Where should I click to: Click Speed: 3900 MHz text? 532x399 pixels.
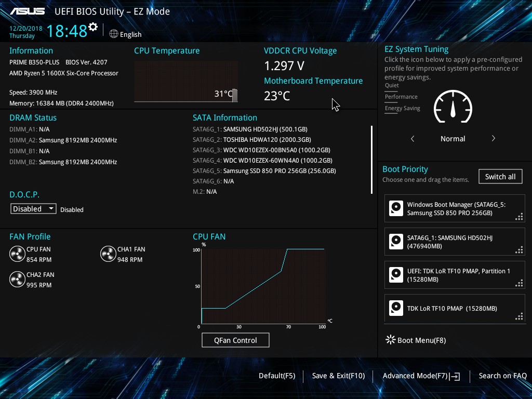pyautogui.click(x=33, y=92)
